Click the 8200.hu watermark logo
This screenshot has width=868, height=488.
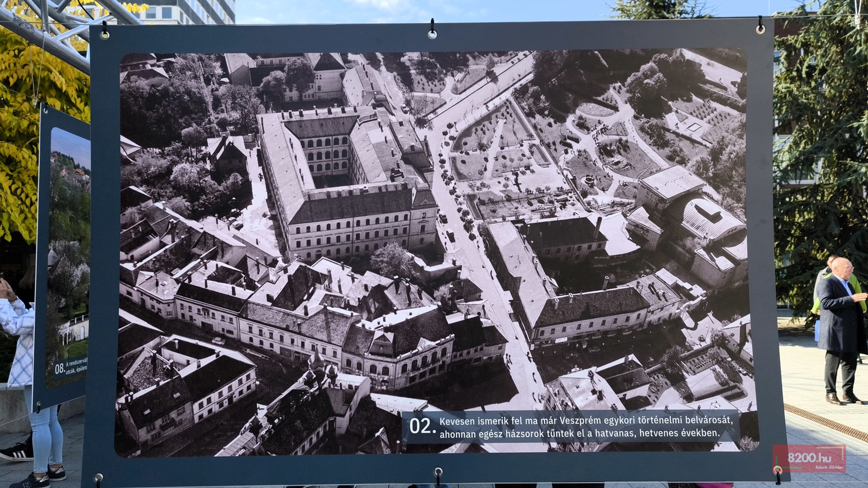[808, 458]
